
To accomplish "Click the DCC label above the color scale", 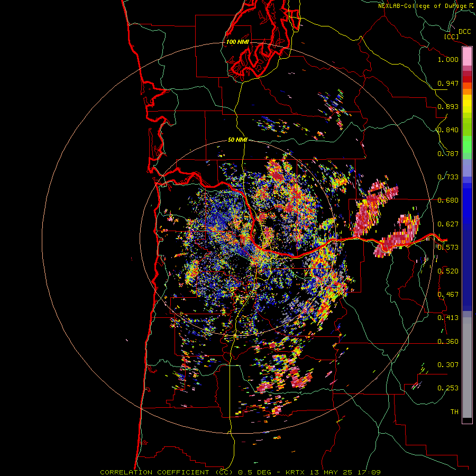I will pos(464,32).
